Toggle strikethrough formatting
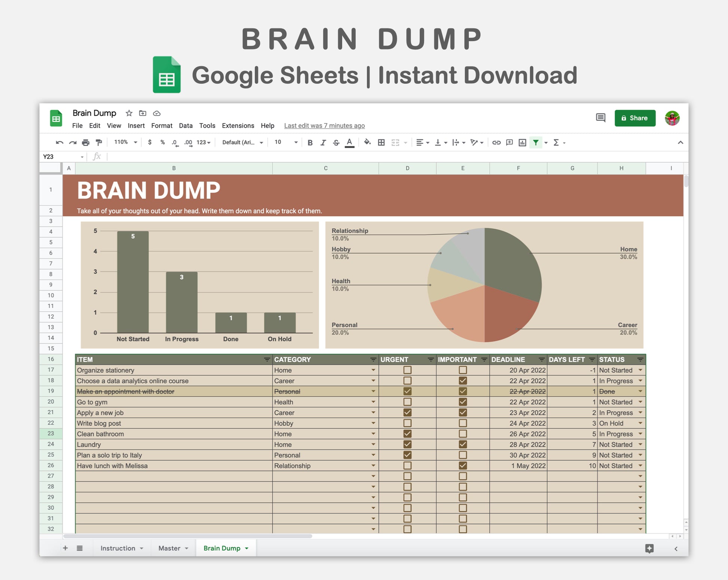This screenshot has height=580, width=728. click(336, 142)
